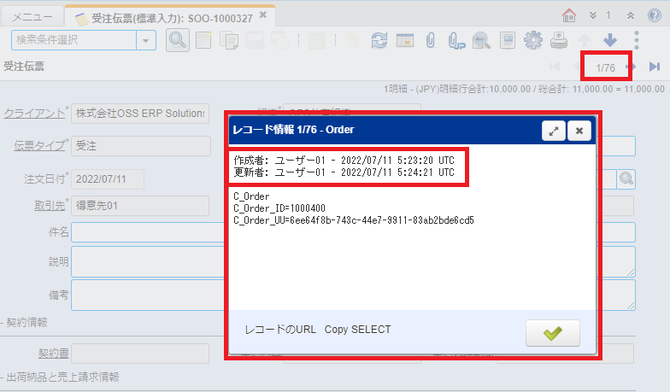Go to parent record up arrow

click(x=584, y=41)
